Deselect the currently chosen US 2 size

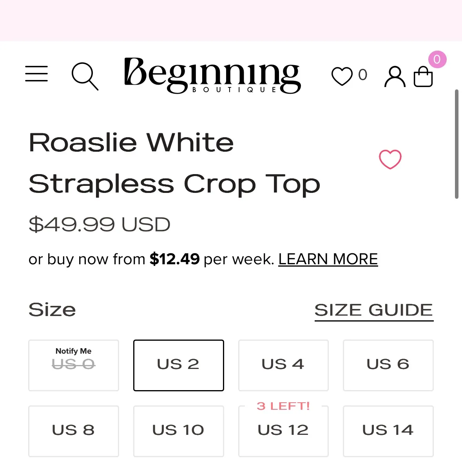pos(178,365)
